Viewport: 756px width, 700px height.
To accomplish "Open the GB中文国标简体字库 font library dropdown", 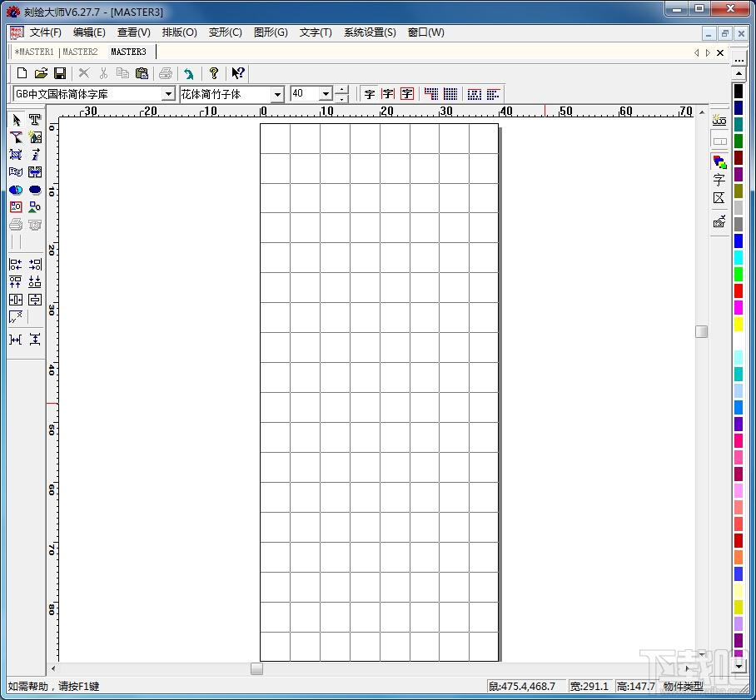I will [x=168, y=94].
